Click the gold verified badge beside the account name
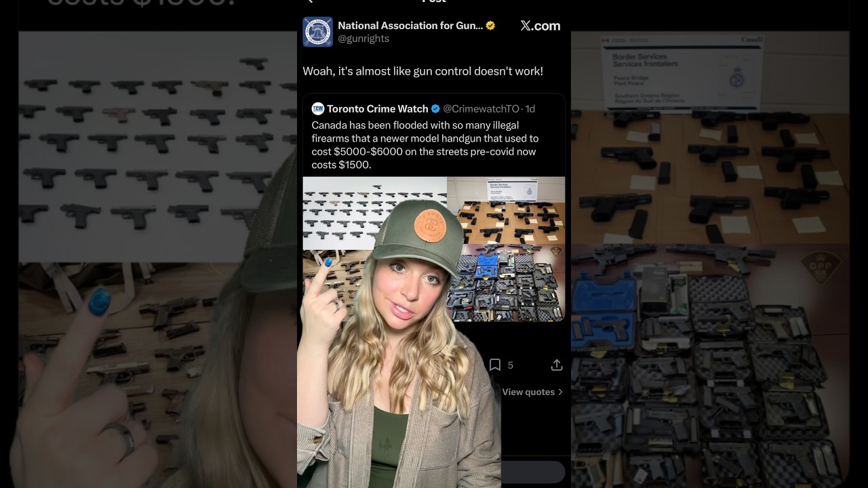This screenshot has width=868, height=488. [x=490, y=26]
